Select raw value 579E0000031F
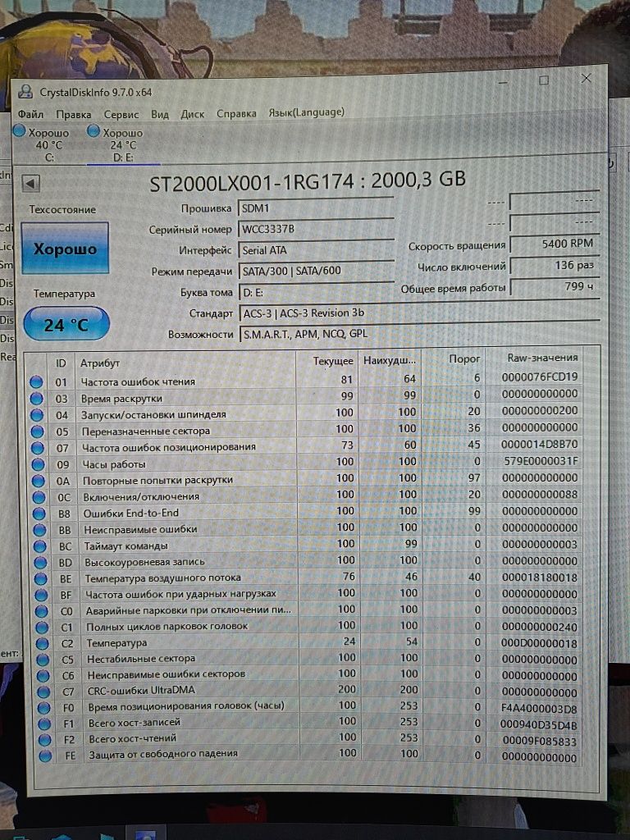The image size is (630, 840). (541, 461)
